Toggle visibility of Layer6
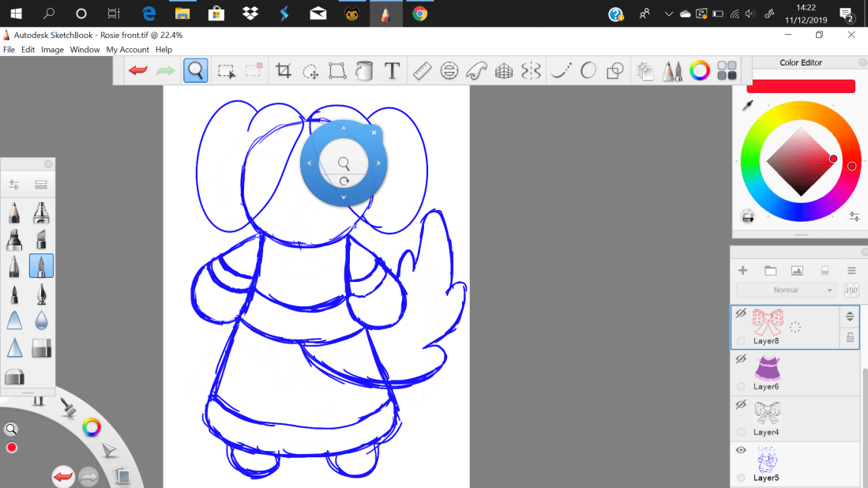 pos(741,359)
